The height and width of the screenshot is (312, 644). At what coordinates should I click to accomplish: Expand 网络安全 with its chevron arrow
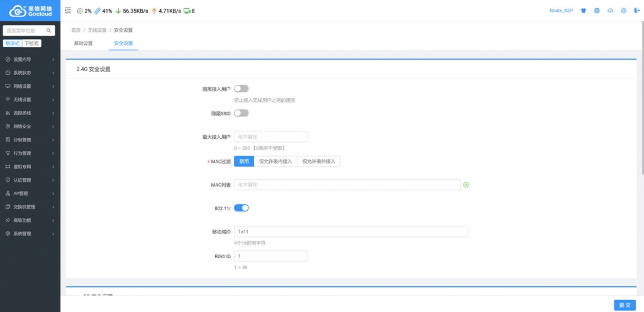click(53, 126)
